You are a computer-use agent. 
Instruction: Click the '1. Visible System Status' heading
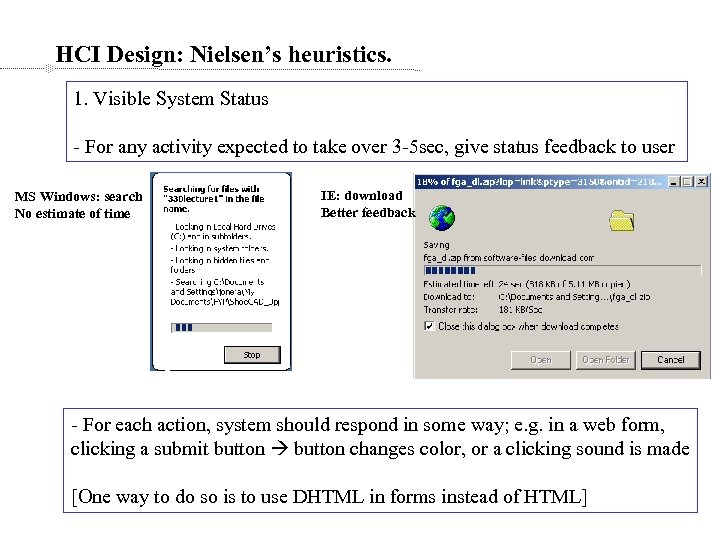pyautogui.click(x=171, y=99)
